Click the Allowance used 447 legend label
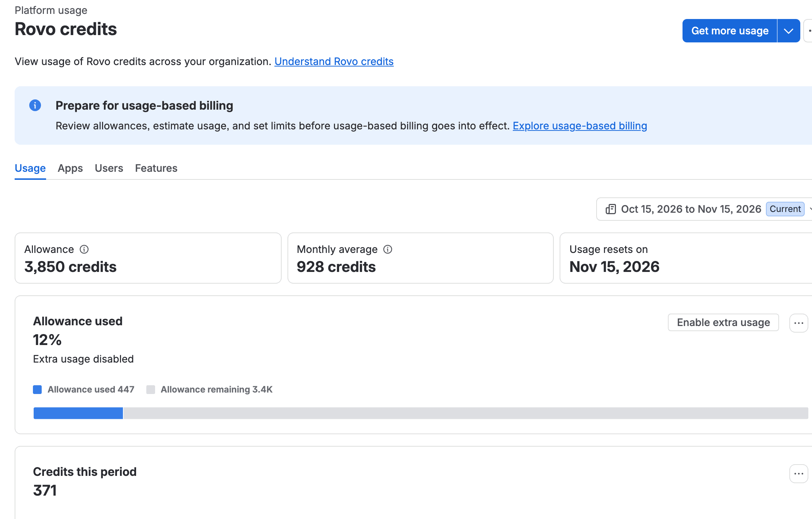Viewport: 812px width, 519px height. click(x=91, y=390)
